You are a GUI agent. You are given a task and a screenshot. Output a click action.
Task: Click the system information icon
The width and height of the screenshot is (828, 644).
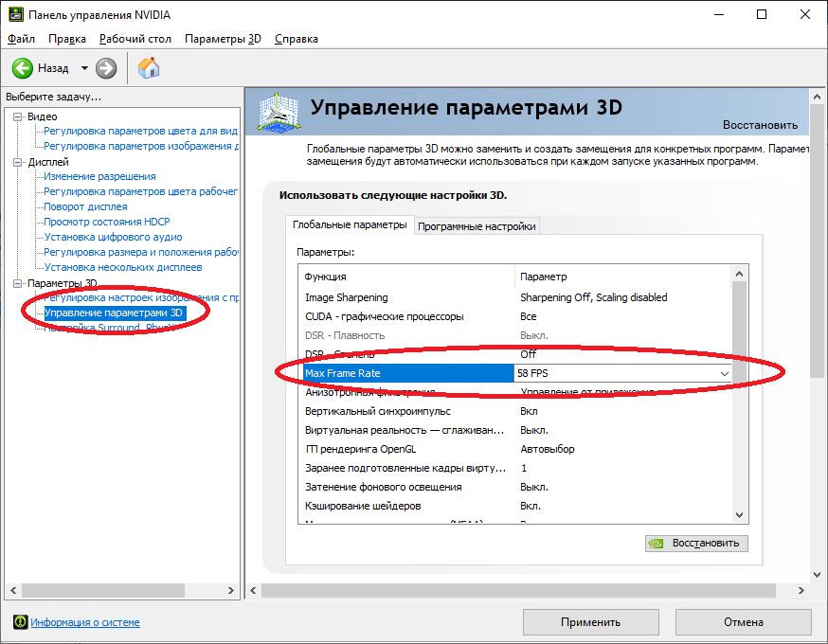point(20,622)
